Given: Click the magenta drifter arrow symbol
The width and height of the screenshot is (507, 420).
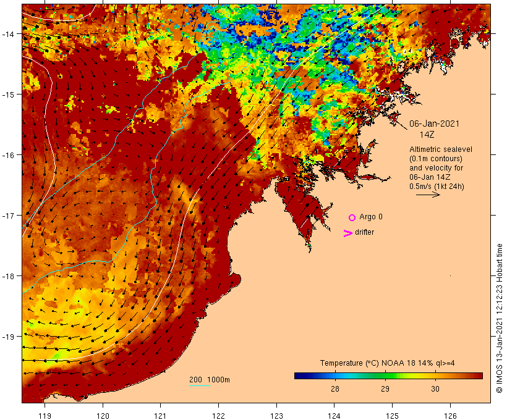Looking at the screenshot, I should [x=348, y=233].
